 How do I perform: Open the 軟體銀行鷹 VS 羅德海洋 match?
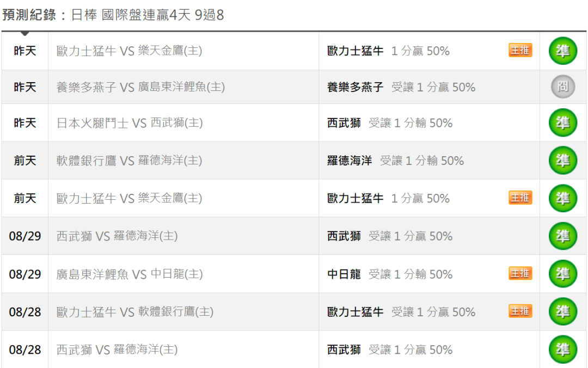(x=129, y=161)
